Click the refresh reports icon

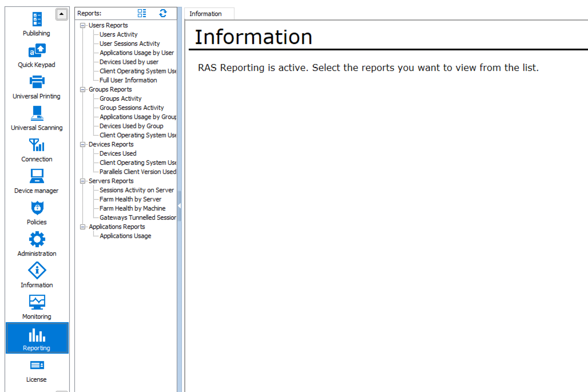163,13
